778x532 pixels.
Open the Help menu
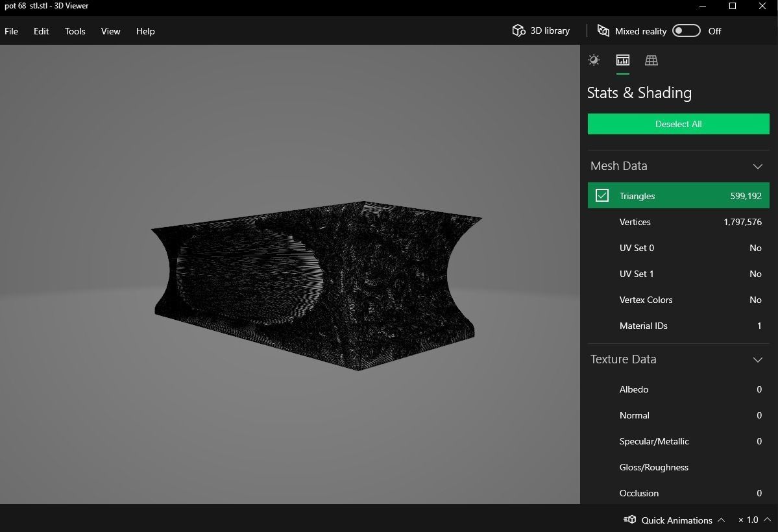coord(145,31)
